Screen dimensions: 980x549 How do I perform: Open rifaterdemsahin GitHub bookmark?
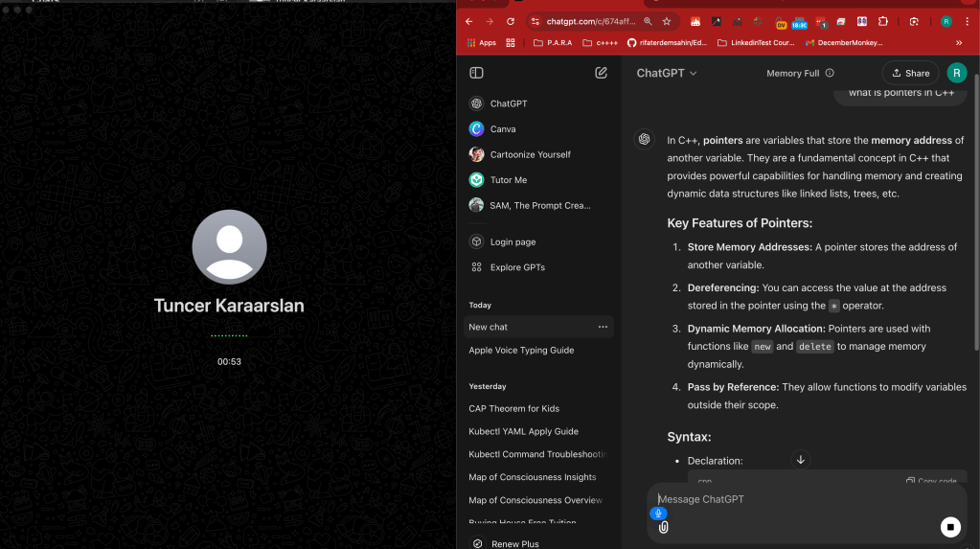click(667, 42)
